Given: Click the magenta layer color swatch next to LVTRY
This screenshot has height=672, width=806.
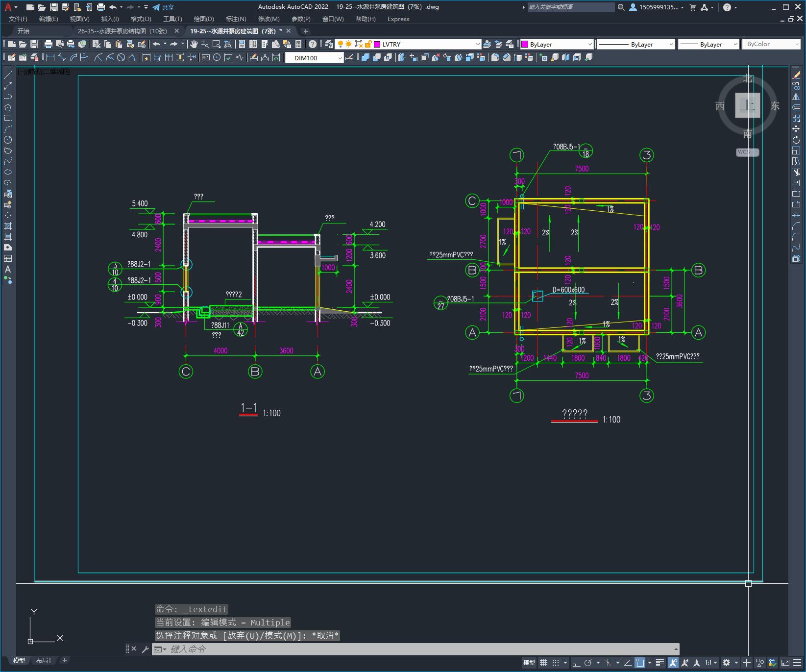Looking at the screenshot, I should (x=377, y=44).
